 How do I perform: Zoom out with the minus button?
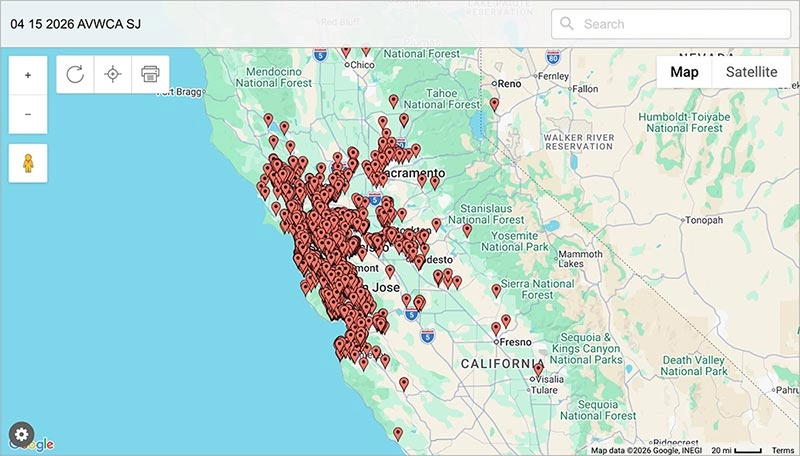(28, 114)
